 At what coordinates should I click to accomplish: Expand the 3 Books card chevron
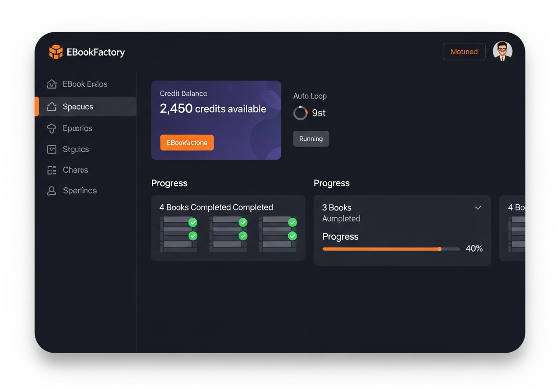[478, 208]
